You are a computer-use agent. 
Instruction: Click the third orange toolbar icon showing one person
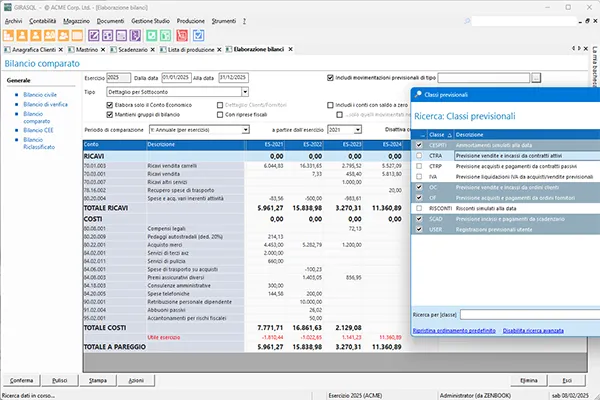36,36
